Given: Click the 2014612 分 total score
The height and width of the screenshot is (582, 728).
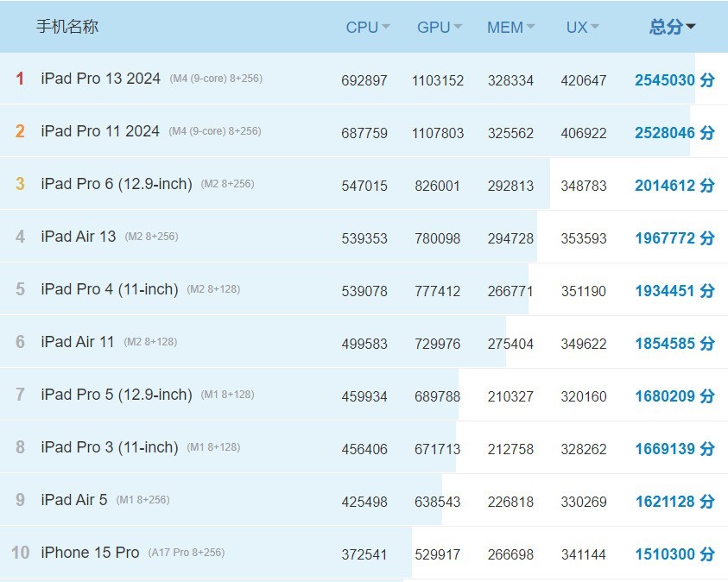Looking at the screenshot, I should 674,185.
